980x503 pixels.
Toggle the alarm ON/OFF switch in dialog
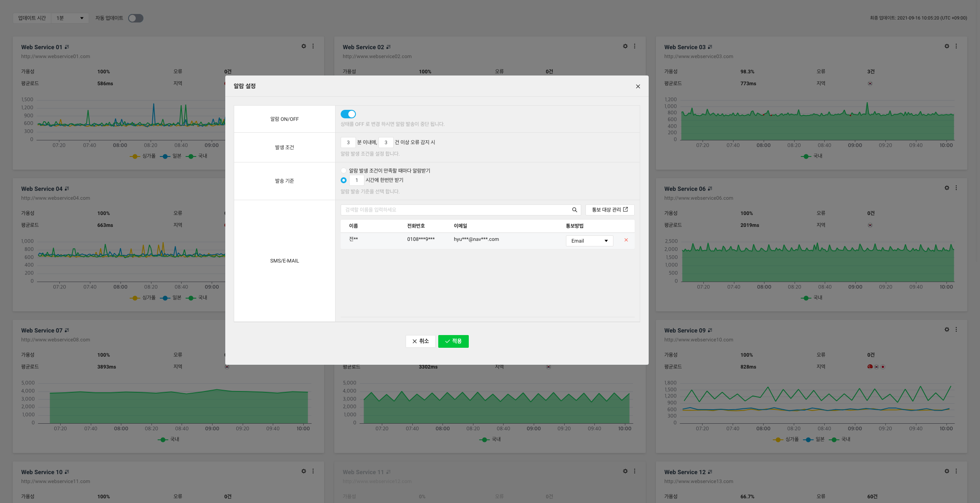348,114
